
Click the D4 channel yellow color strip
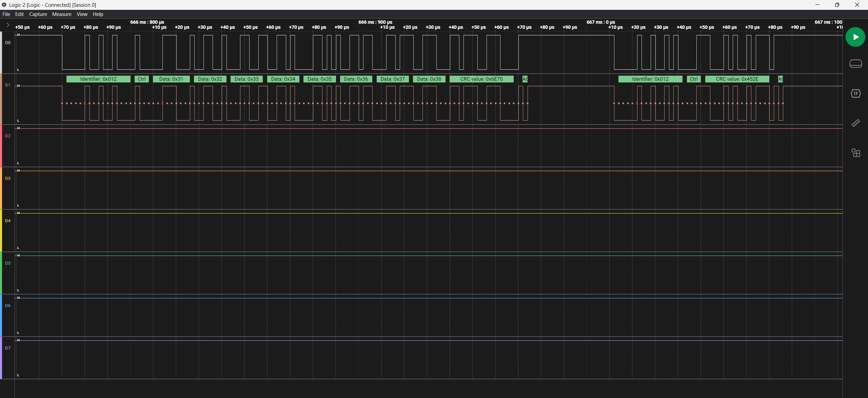click(x=1, y=231)
